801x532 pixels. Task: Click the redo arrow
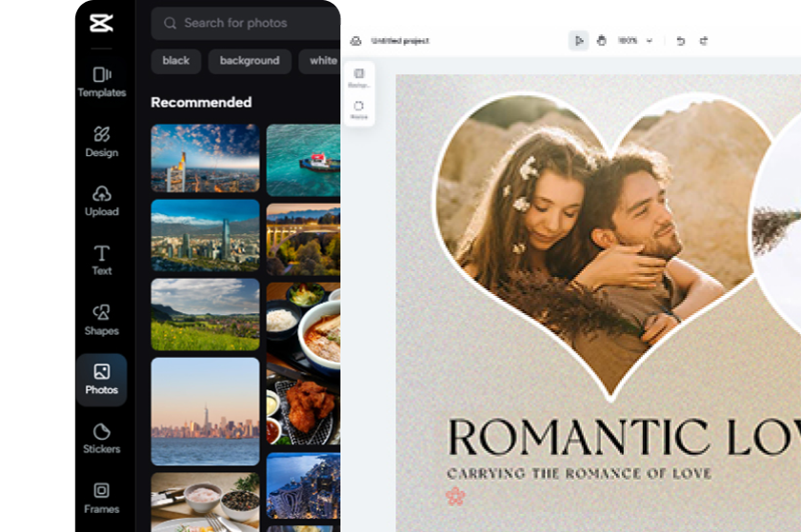pos(704,41)
